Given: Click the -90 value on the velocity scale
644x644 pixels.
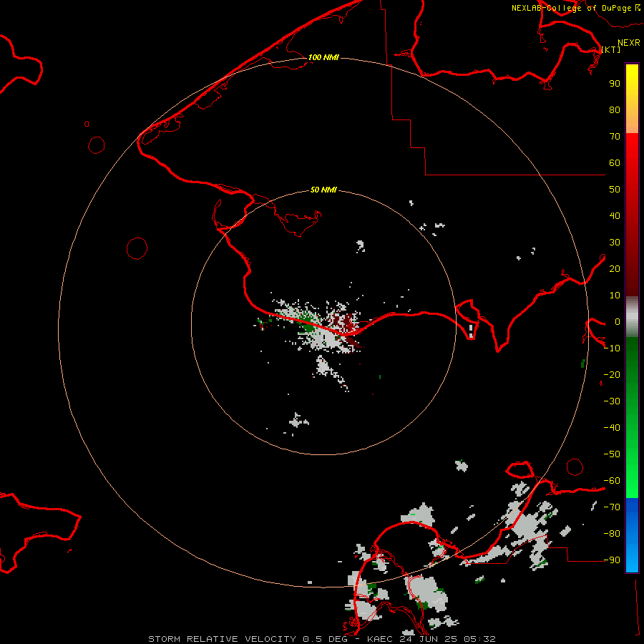Looking at the screenshot, I should click(x=612, y=560).
